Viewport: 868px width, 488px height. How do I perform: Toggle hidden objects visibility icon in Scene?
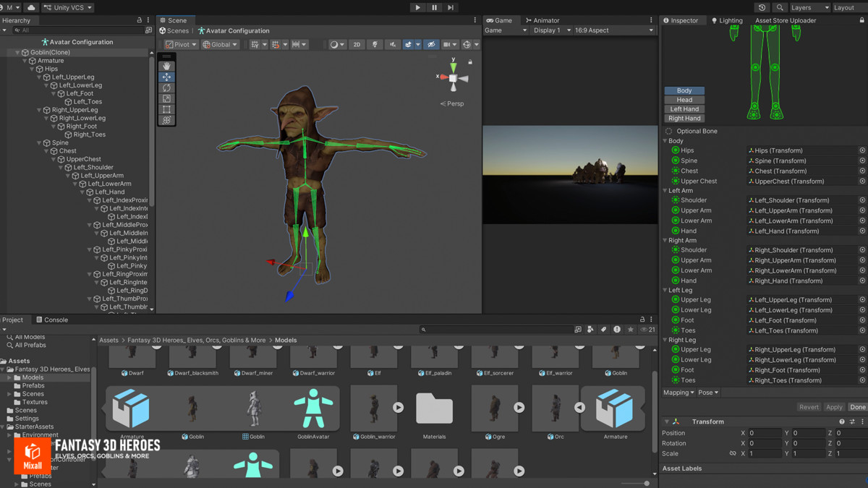[431, 45]
